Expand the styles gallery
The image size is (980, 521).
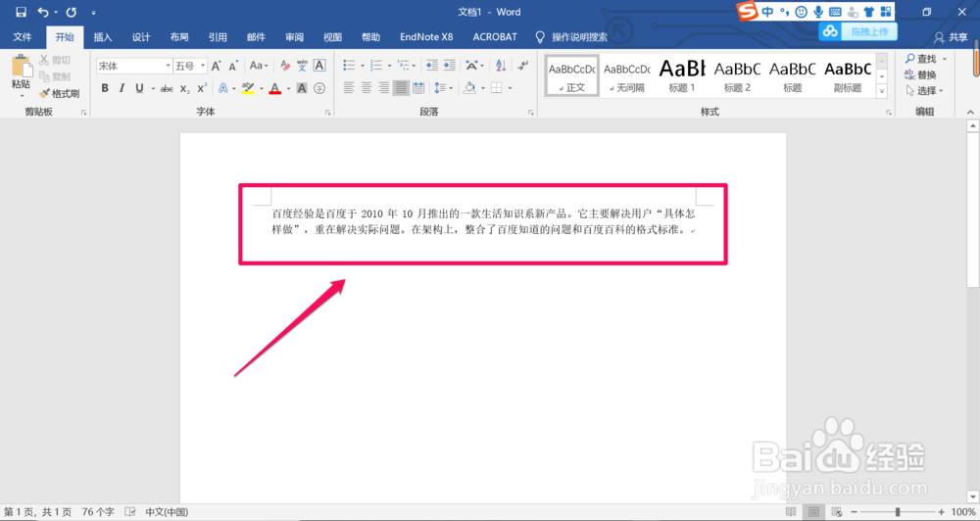coord(882,91)
